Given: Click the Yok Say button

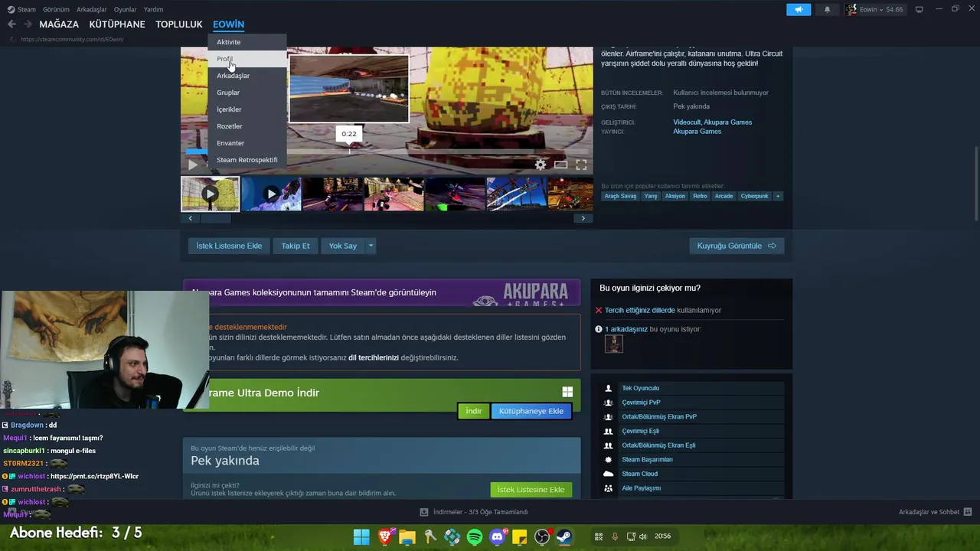Looking at the screenshot, I should coord(343,246).
